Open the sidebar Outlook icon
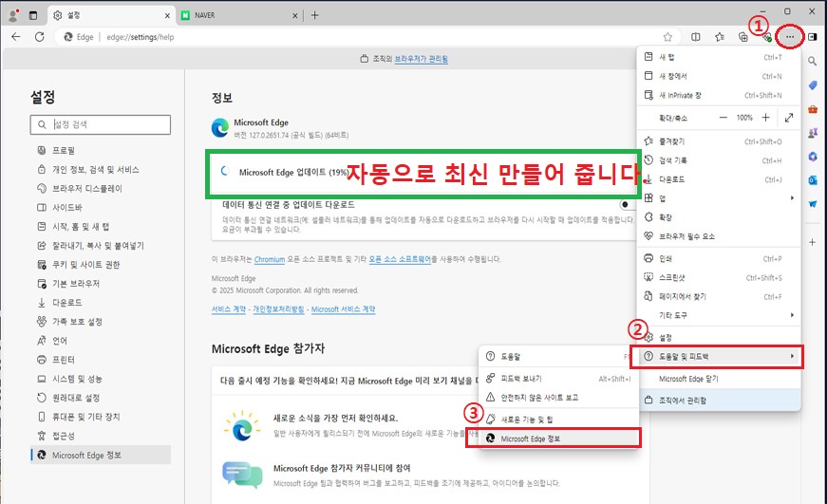Image resolution: width=827 pixels, height=504 pixels. (812, 180)
